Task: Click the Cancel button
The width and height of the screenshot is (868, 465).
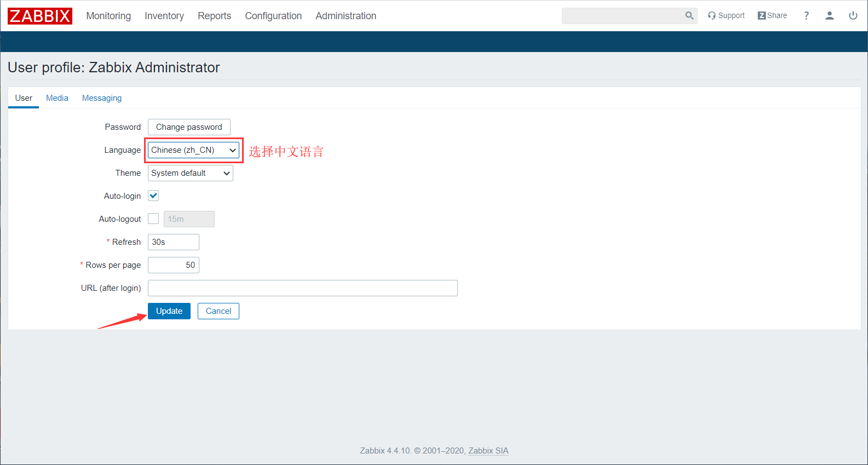Action: point(219,311)
